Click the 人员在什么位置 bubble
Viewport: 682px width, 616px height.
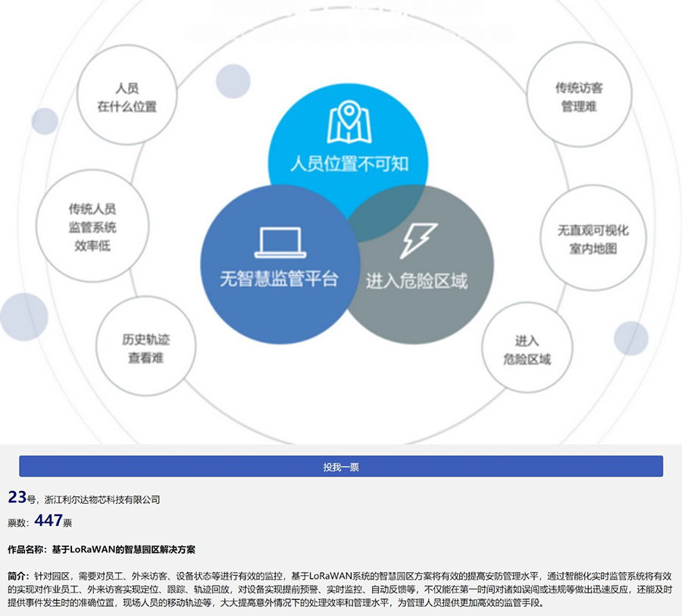[x=127, y=98]
